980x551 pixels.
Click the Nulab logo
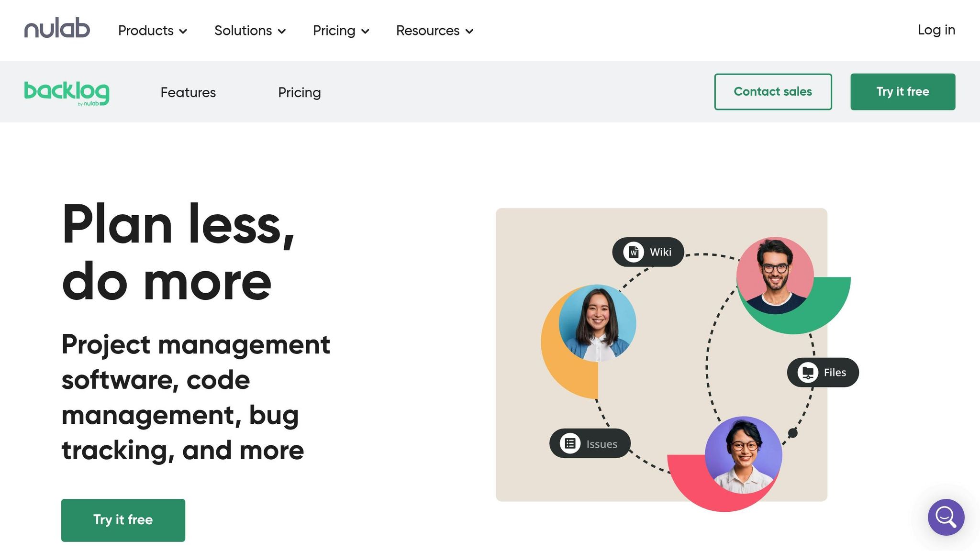tap(57, 29)
